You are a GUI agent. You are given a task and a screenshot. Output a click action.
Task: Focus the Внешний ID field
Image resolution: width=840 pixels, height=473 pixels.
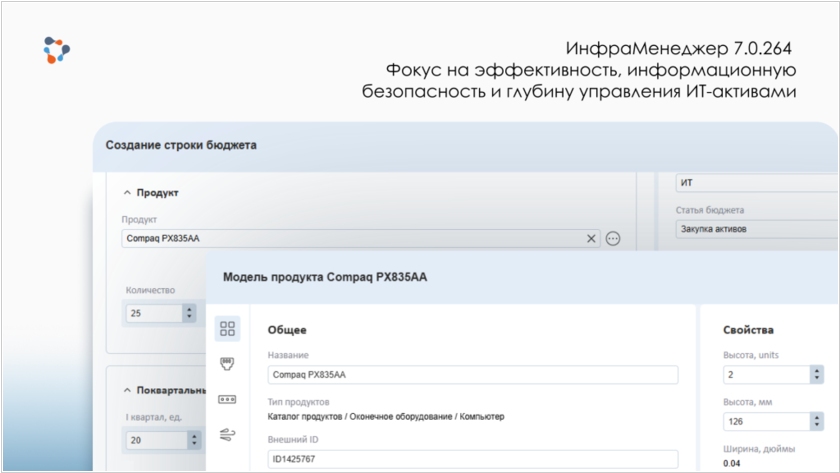click(x=472, y=459)
